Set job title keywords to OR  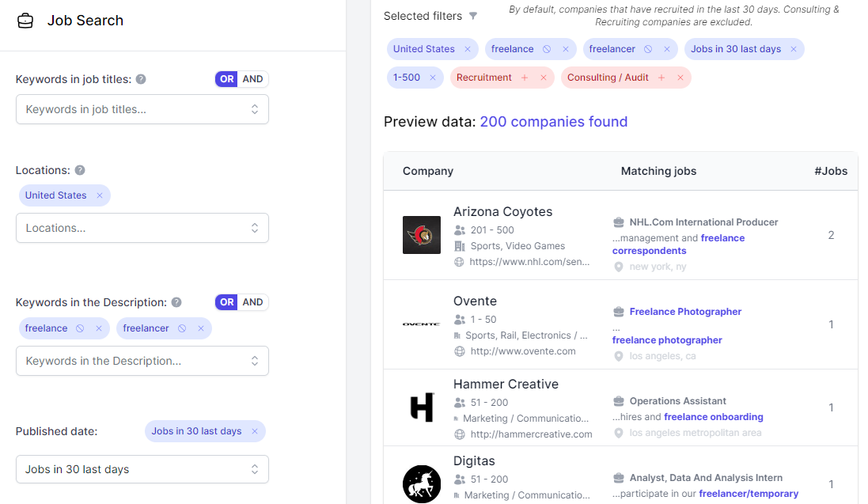pyautogui.click(x=226, y=79)
